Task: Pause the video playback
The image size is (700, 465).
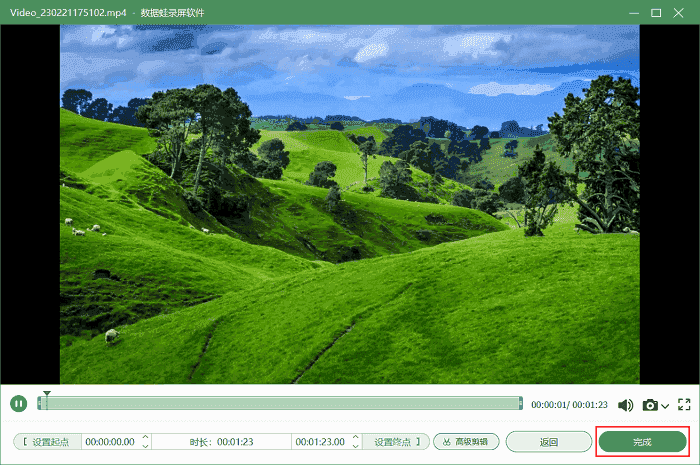Action: [x=18, y=404]
